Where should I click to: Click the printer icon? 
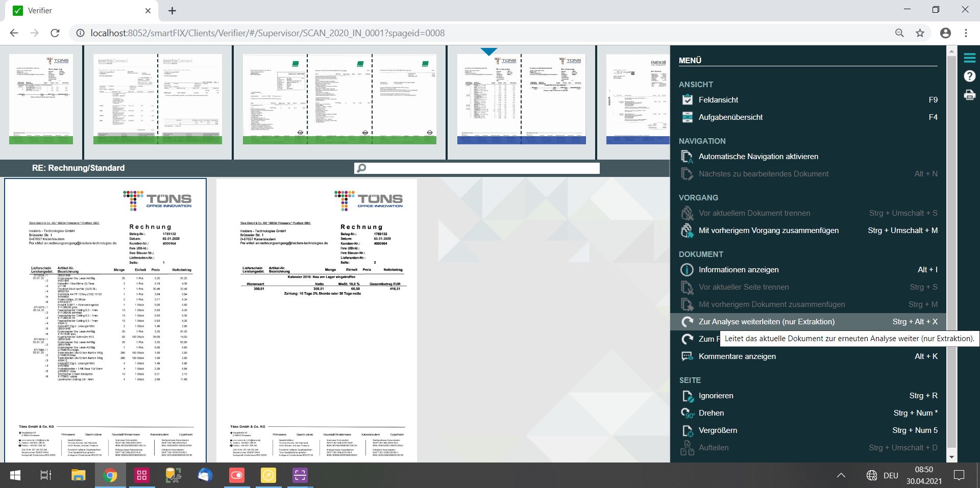click(969, 95)
